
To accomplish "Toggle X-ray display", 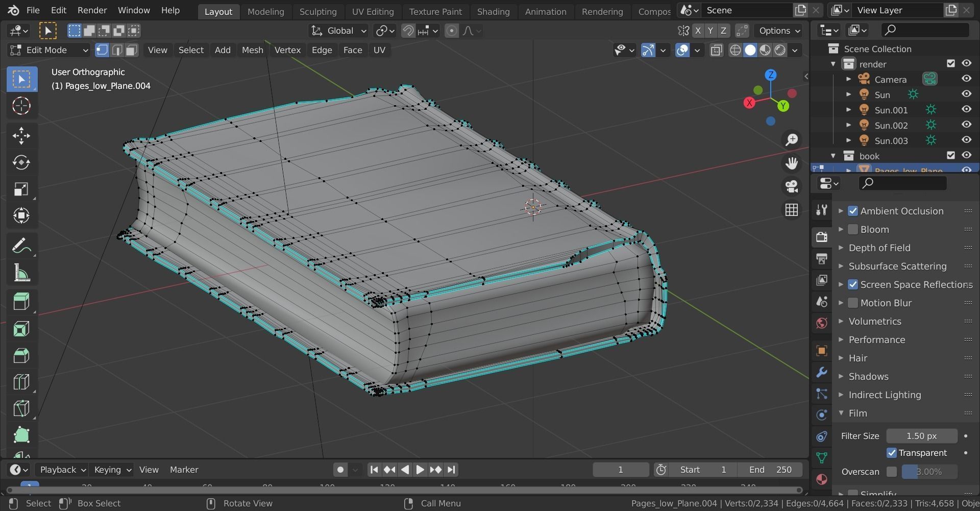I will 716,50.
